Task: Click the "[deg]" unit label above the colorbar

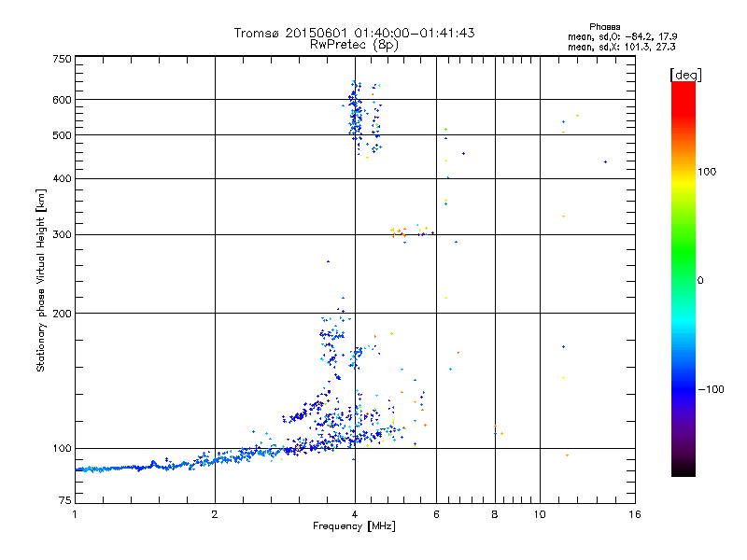Action: point(685,75)
